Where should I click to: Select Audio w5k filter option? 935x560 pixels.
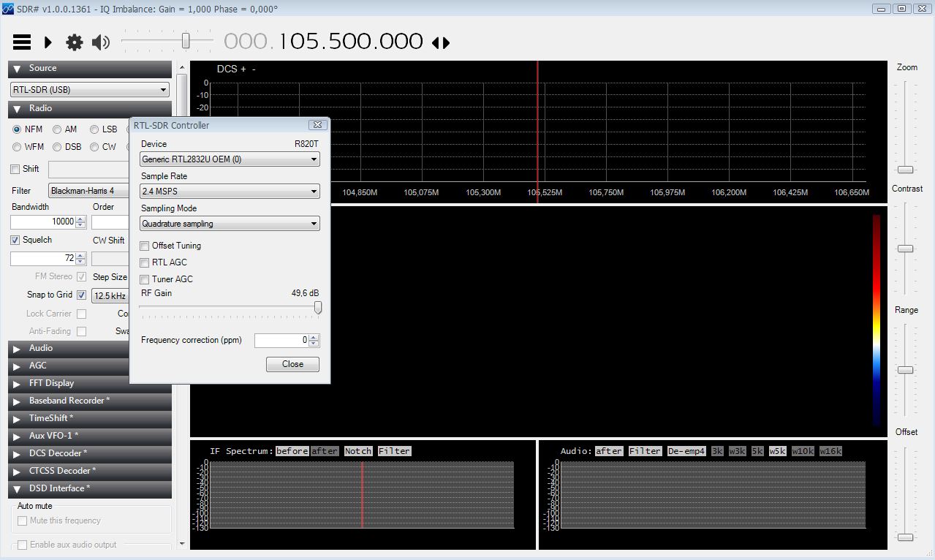777,451
